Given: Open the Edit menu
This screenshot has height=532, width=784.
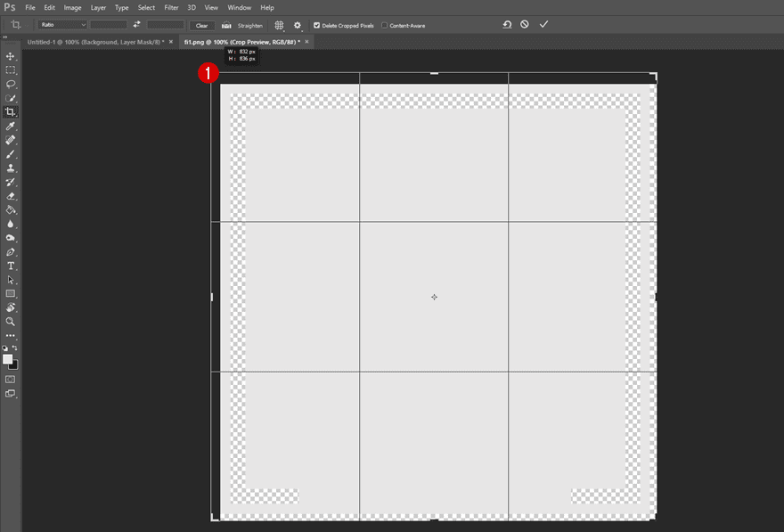Looking at the screenshot, I should pyautogui.click(x=49, y=7).
